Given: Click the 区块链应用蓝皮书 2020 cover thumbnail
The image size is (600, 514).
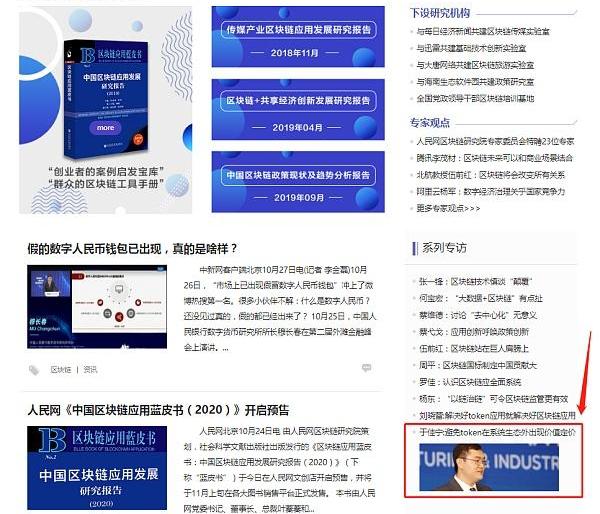Looking at the screenshot, I should click(97, 468).
